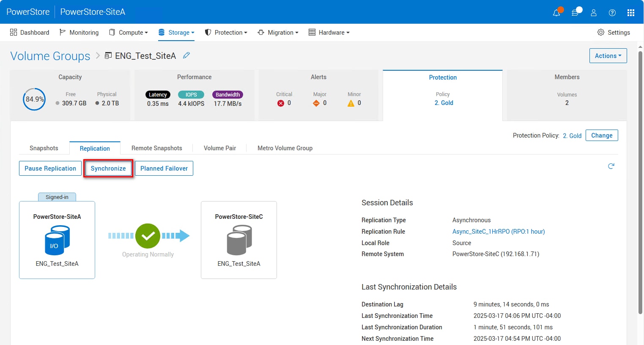Go to Monitoring
644x345 pixels.
(x=79, y=32)
